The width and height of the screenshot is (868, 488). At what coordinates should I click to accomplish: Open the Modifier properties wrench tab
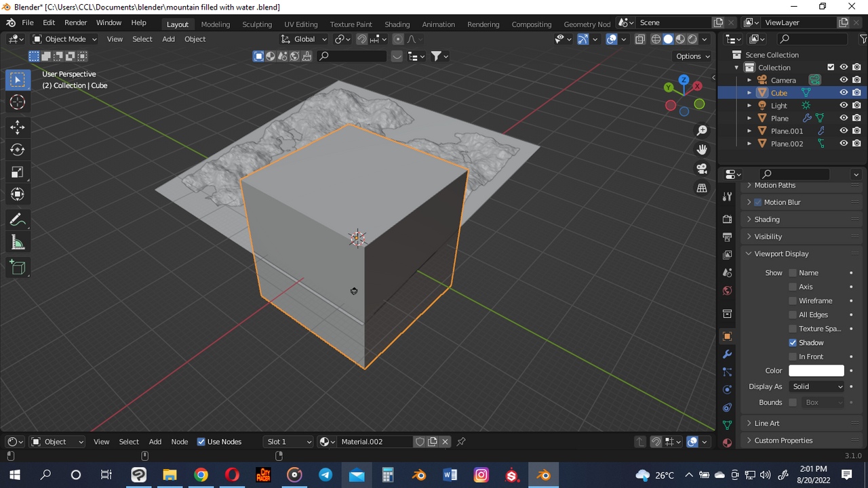coord(727,354)
